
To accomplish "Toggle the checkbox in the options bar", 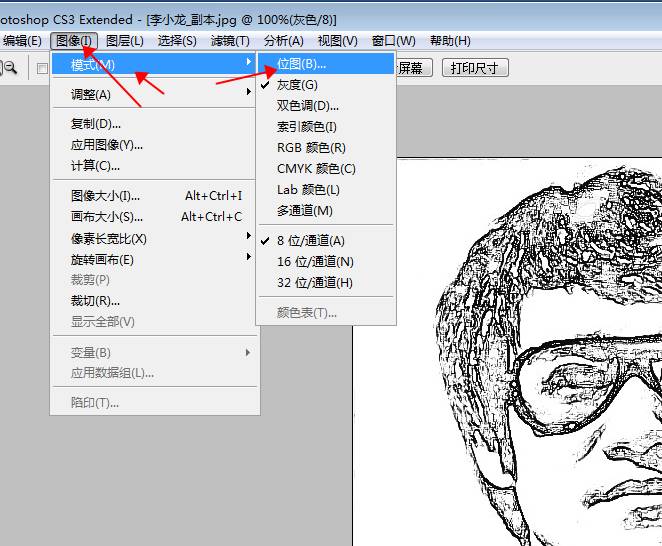I will click(42, 69).
